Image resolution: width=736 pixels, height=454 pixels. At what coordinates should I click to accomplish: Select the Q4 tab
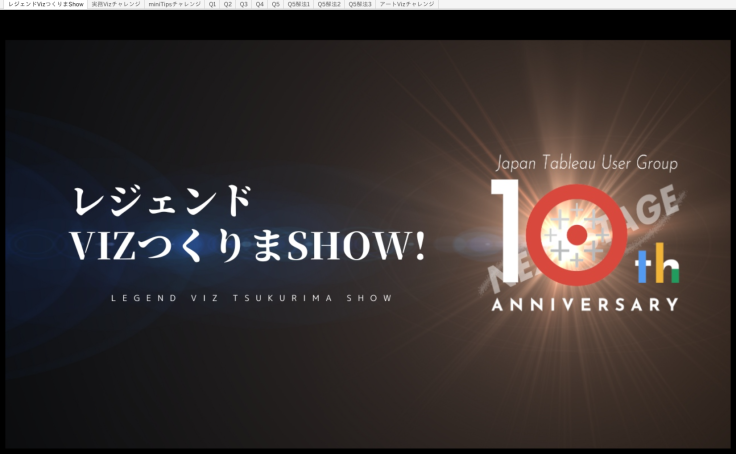click(x=260, y=4)
